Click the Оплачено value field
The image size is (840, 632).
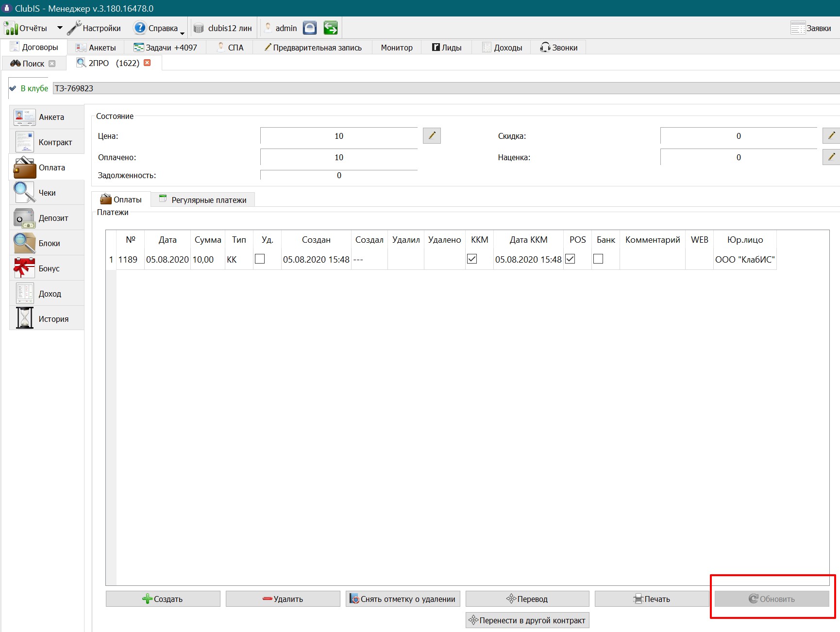click(x=339, y=157)
